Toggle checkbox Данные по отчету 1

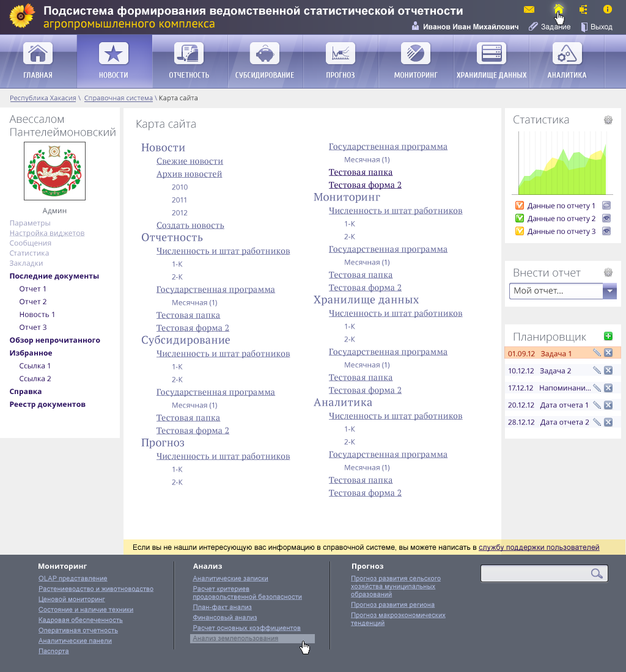pos(519,205)
